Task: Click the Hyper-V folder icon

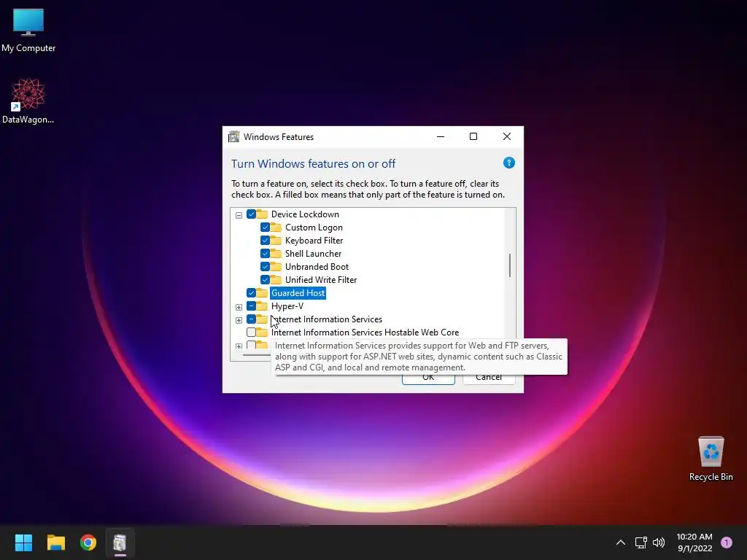Action: pyautogui.click(x=262, y=306)
